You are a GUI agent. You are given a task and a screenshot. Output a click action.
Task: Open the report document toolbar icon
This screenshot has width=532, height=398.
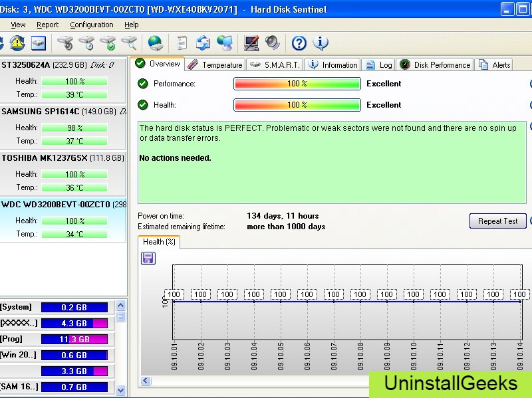[x=182, y=43]
